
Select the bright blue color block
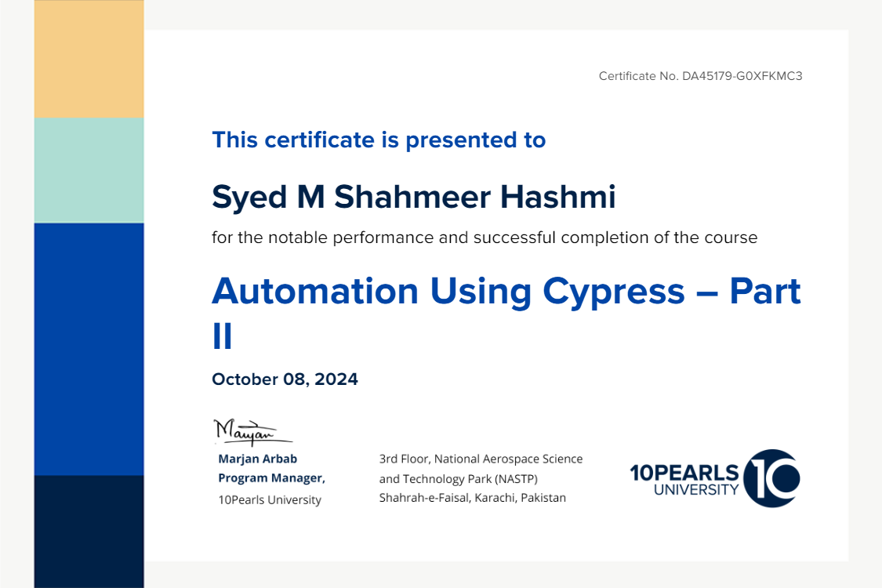coord(89,349)
